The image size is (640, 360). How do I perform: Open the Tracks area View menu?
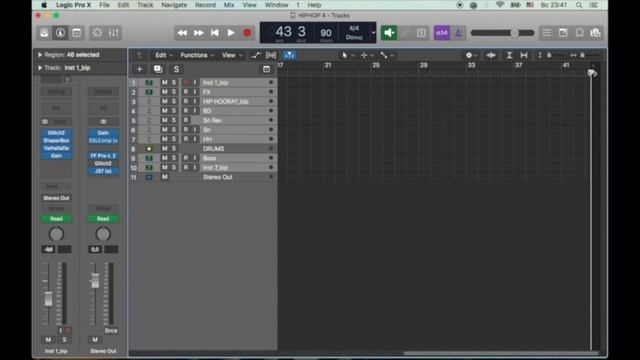[232, 56]
